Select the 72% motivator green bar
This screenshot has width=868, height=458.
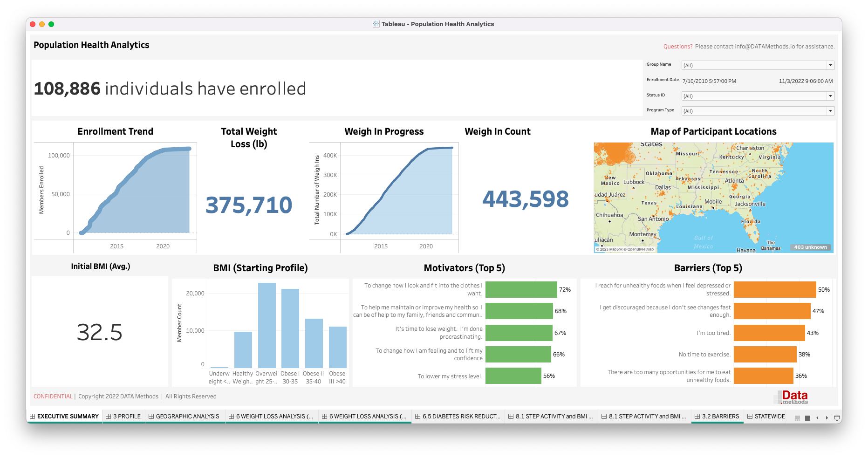[521, 289]
